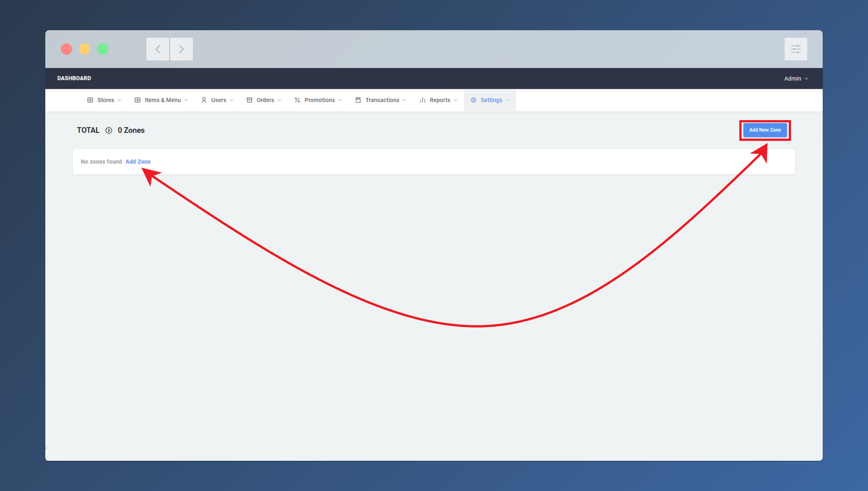This screenshot has height=491, width=868.
Task: Expand the Promotions chevron
Action: (x=340, y=100)
